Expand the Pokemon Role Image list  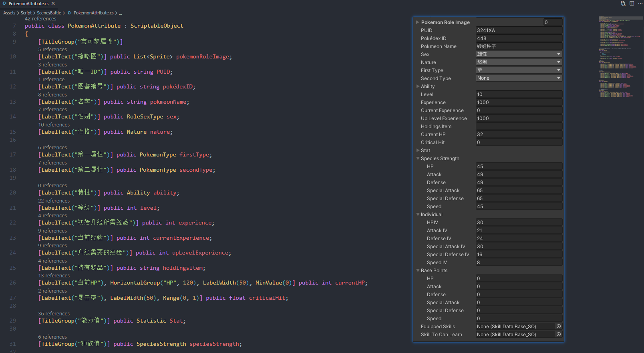pyautogui.click(x=417, y=22)
